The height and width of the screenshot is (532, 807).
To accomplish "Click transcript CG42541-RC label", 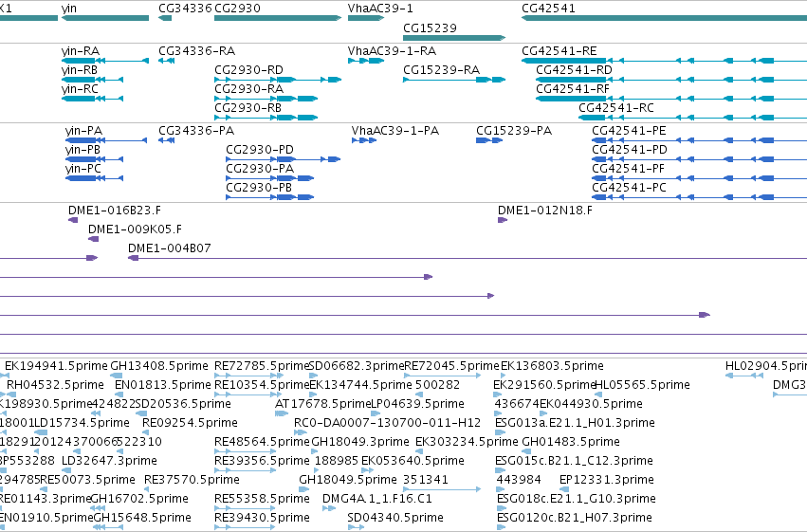I will click(x=616, y=108).
